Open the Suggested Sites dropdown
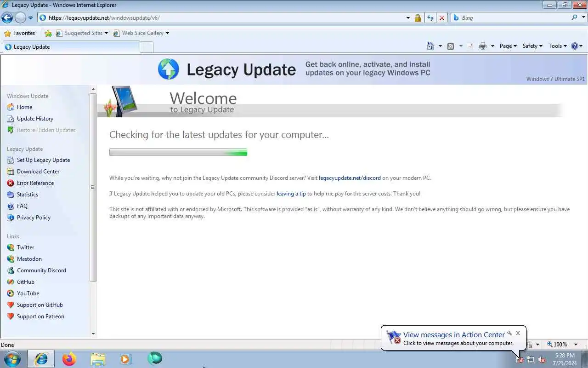 82,33
